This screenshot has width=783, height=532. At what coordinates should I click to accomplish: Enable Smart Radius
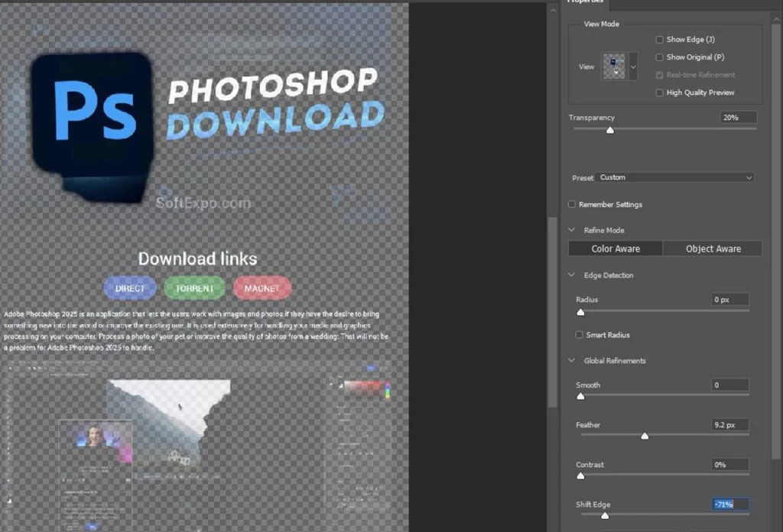pos(579,335)
